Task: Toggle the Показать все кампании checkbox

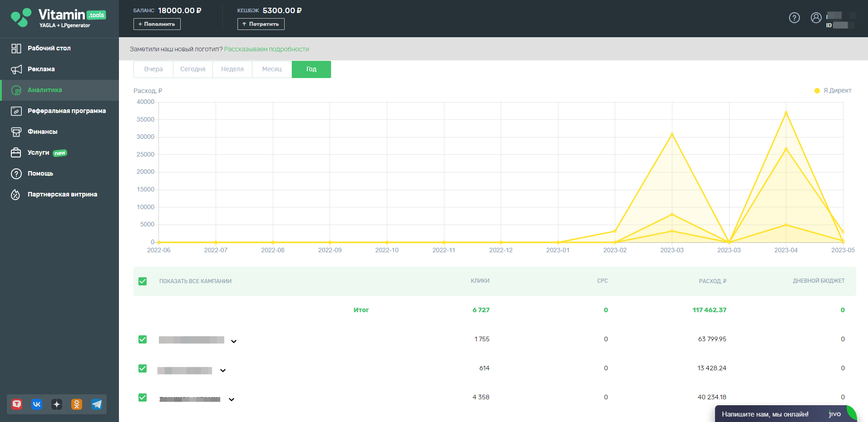Action: [x=143, y=281]
